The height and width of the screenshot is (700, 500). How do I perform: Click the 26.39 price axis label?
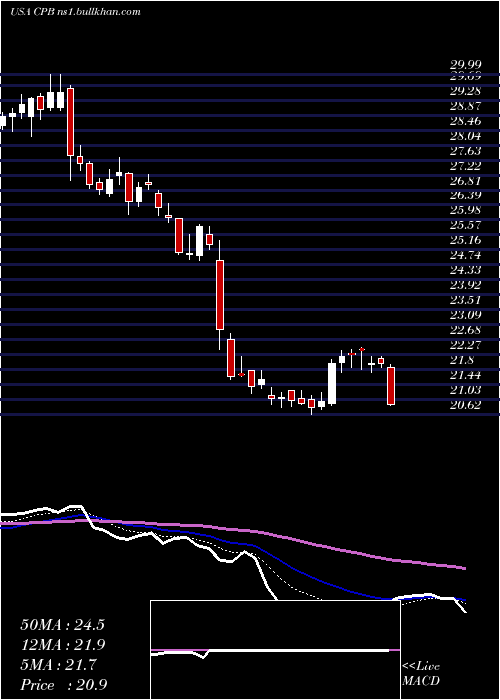point(465,196)
